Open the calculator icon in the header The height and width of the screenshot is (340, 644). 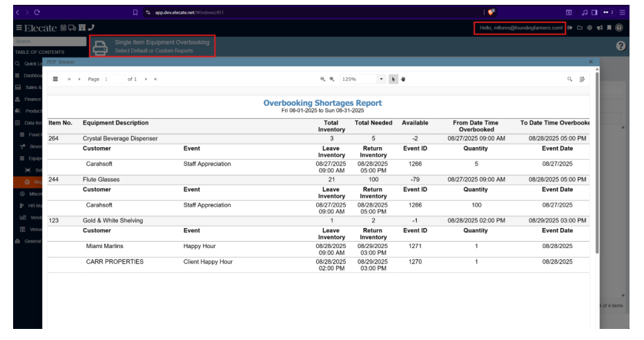click(64, 28)
